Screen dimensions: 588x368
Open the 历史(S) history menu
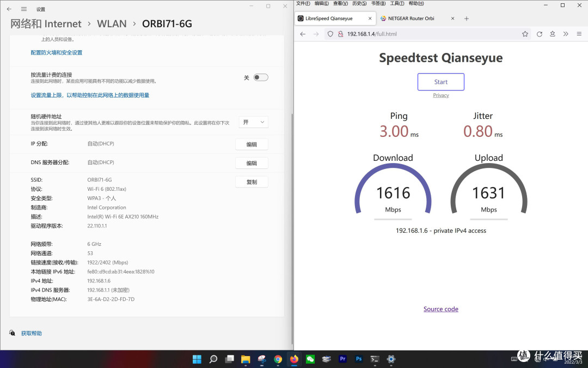tap(359, 3)
